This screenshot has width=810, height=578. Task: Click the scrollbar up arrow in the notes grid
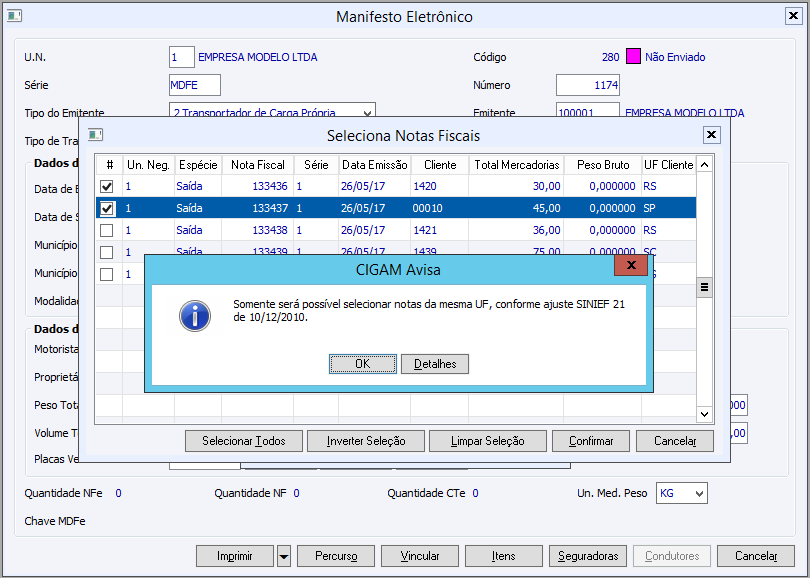coord(704,165)
